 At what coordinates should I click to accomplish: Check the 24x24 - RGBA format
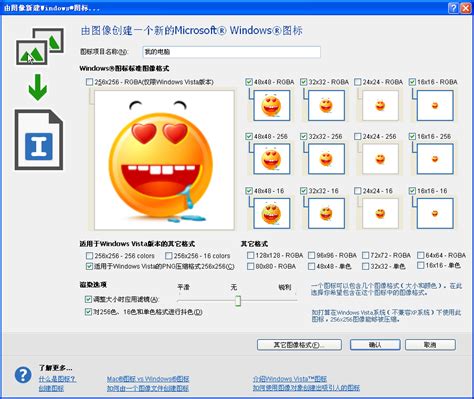tap(358, 82)
